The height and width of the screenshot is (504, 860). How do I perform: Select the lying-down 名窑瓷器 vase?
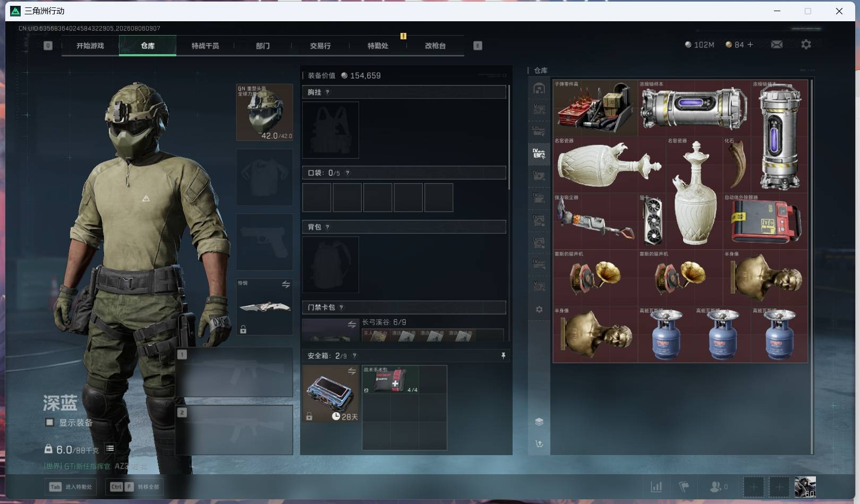coord(609,165)
